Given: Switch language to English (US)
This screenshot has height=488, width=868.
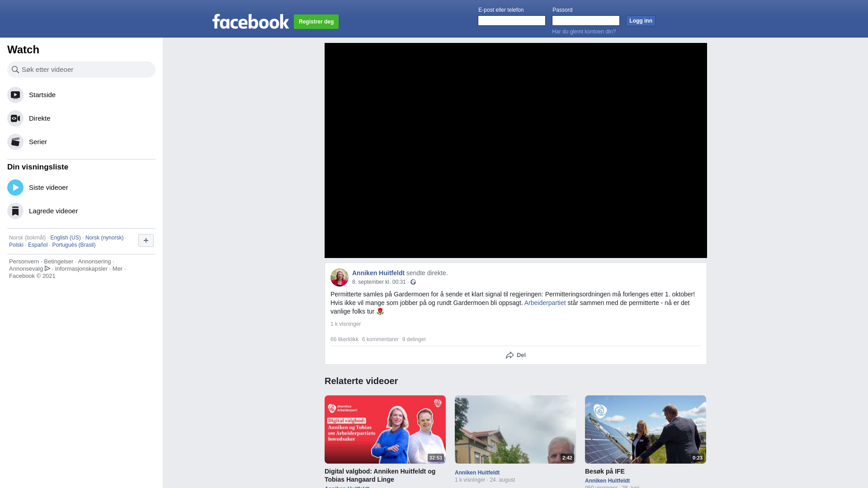Looking at the screenshot, I should pos(66,238).
